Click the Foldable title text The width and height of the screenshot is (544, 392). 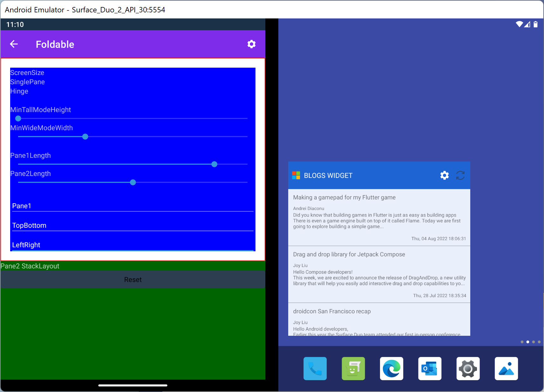[x=55, y=44]
